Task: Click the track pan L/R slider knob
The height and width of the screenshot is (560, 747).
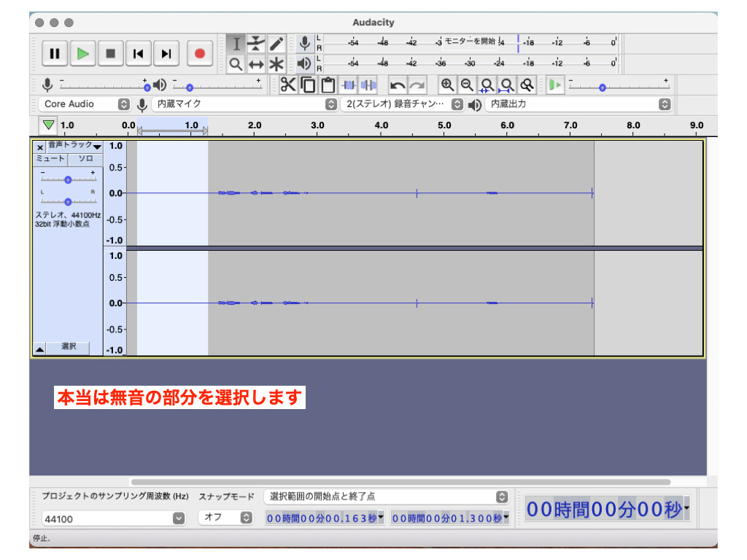Action: [x=68, y=202]
